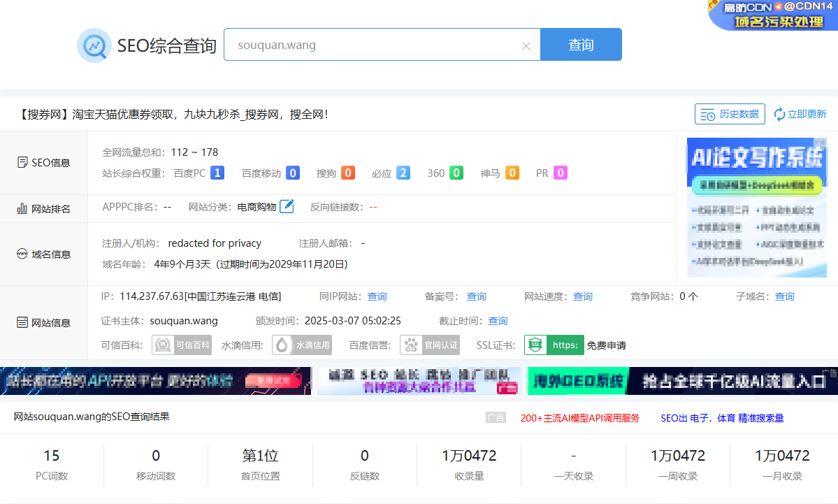The image size is (838, 504).
Task: Click the 域名年龄 4年9个月3天 value
Action: (182, 264)
